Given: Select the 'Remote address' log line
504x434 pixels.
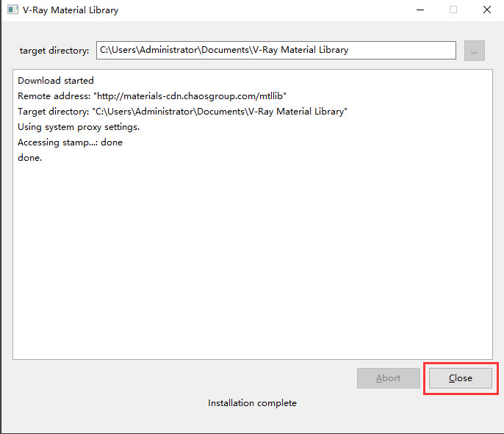Looking at the screenshot, I should point(151,96).
